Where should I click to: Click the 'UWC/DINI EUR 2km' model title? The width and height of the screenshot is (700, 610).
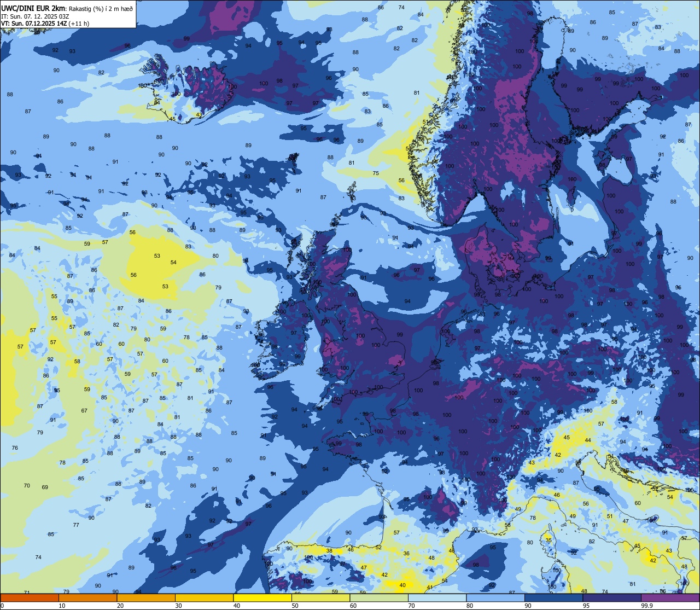coord(33,8)
